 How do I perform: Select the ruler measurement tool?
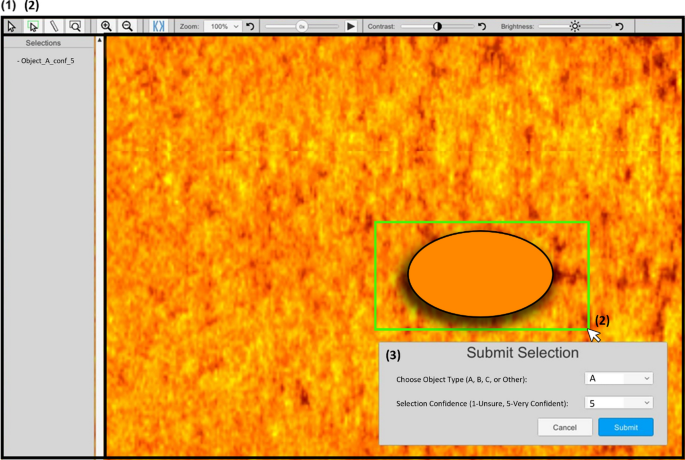click(x=54, y=26)
